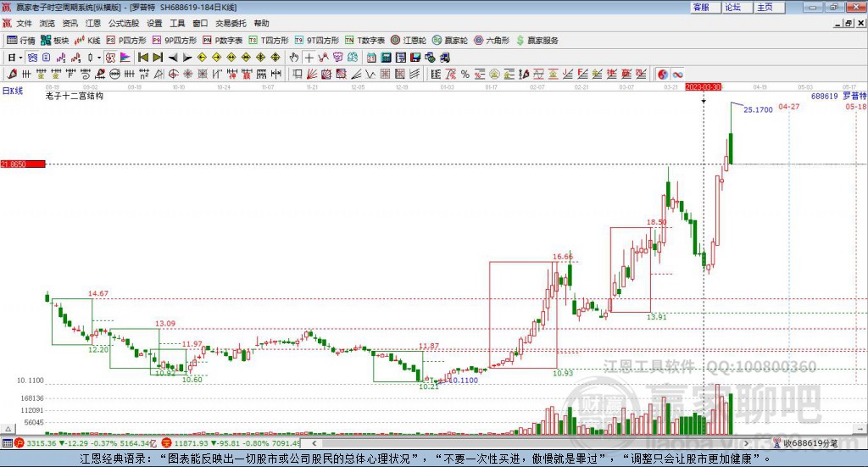Open the 六角形 hexagon tool

coord(492,41)
